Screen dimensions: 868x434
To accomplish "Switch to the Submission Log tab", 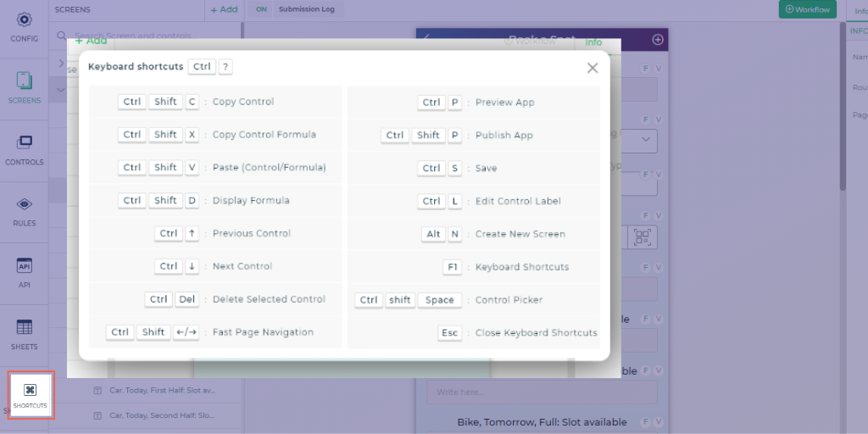I will coord(307,9).
